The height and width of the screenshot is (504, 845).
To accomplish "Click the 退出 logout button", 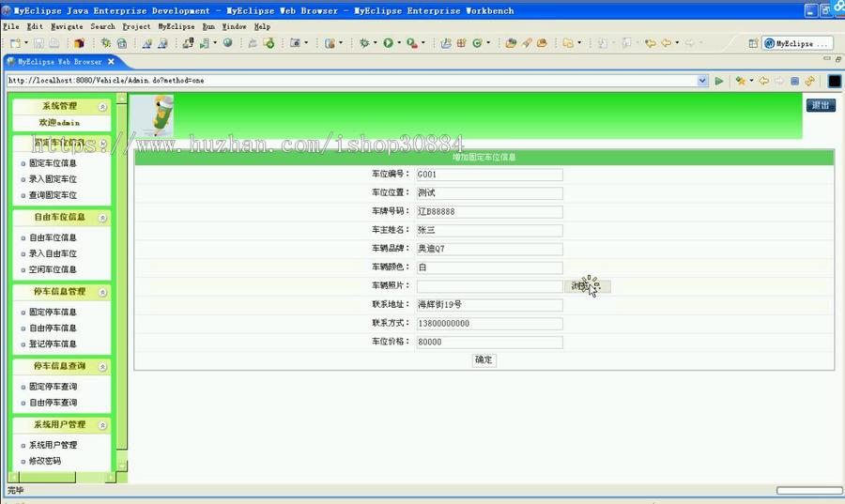I will 821,105.
